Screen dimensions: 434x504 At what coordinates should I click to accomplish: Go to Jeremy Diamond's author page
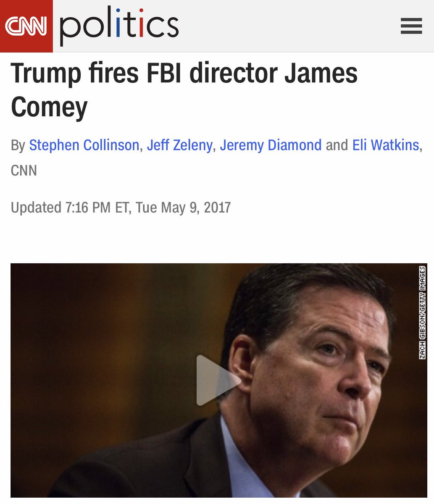point(271,145)
